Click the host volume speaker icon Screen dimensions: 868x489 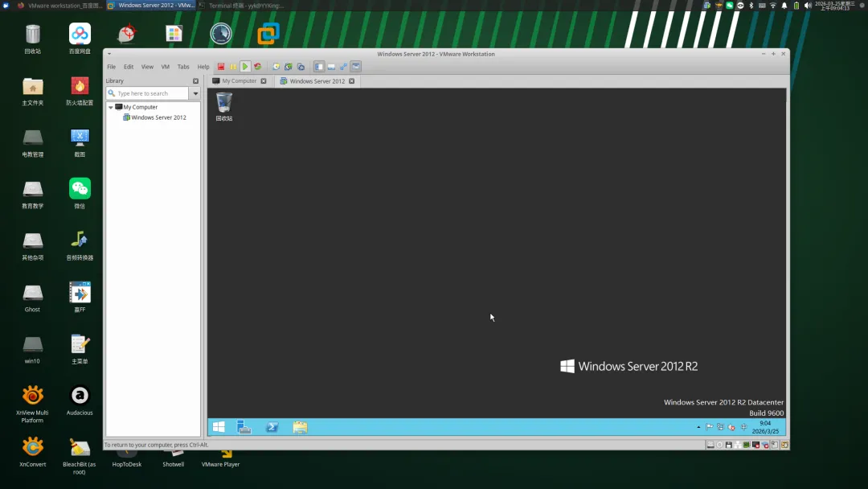pyautogui.click(x=807, y=6)
